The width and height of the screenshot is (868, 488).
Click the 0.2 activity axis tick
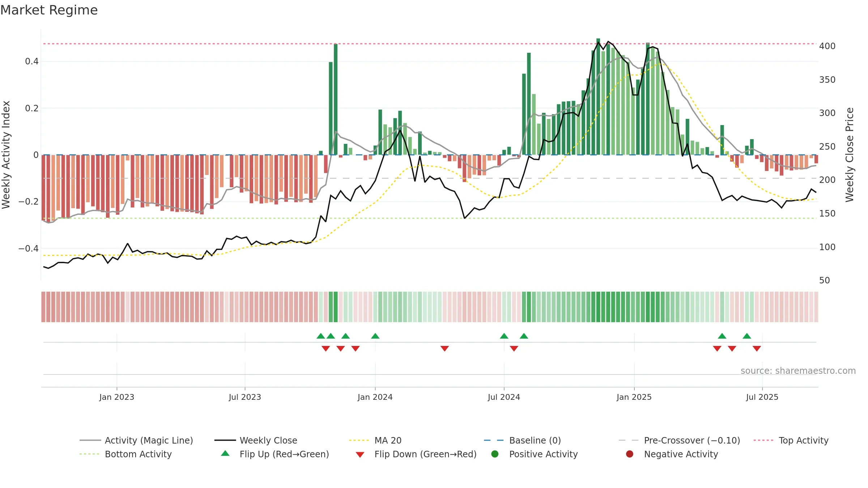click(x=32, y=108)
